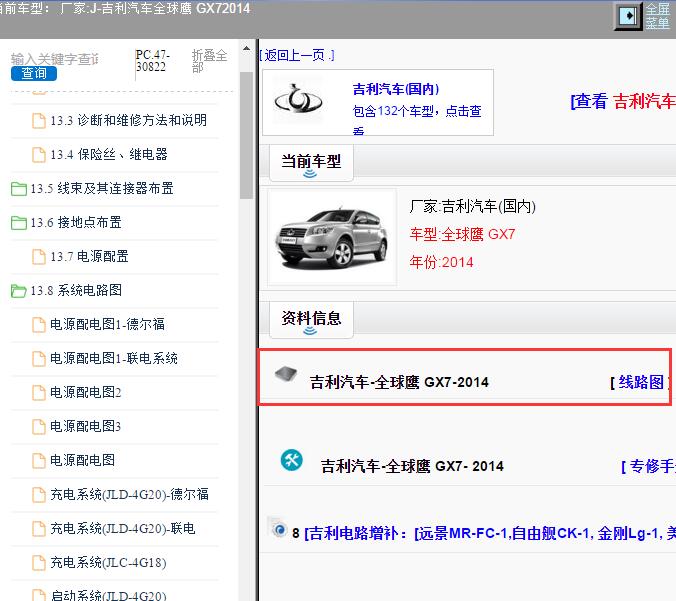Viewport: 676px width, 601px height.
Task: Click document icon next to 电源配电图3
Action: pyautogui.click(x=39, y=426)
